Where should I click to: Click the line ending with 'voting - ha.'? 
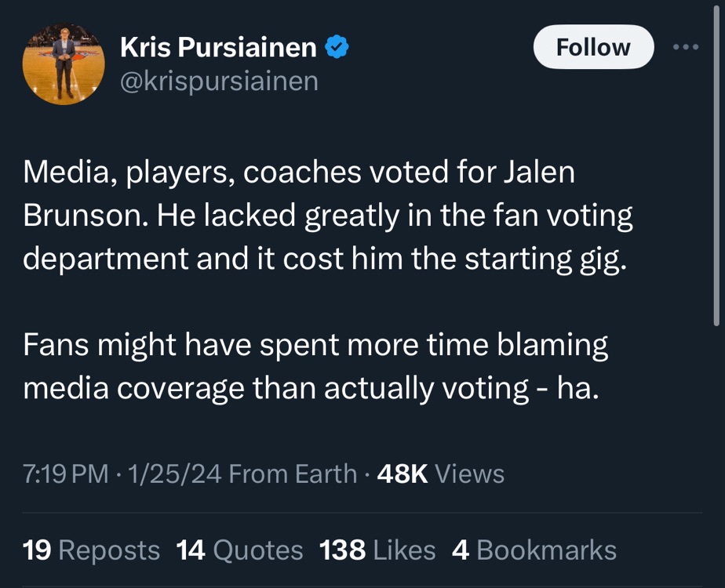point(311,388)
